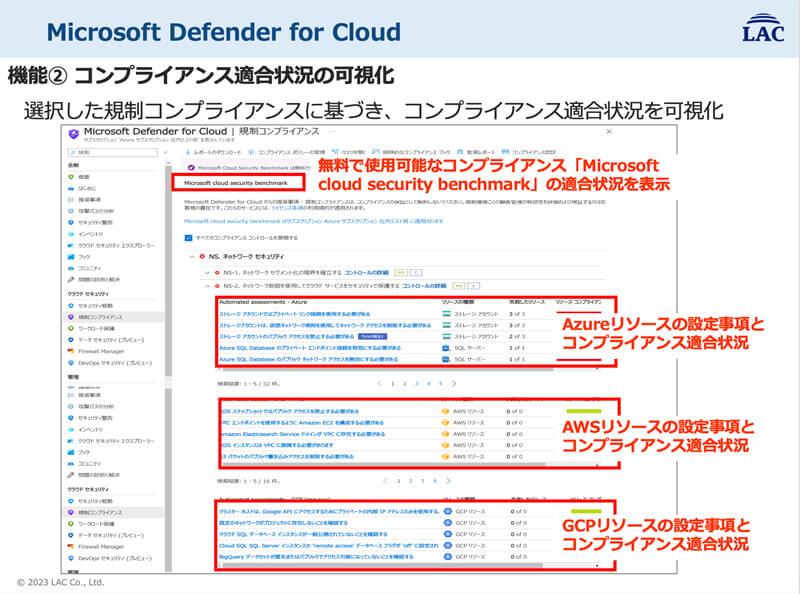
Task: Collapse the NS. ネットワーク セキュリティ section
Action: click(x=192, y=257)
